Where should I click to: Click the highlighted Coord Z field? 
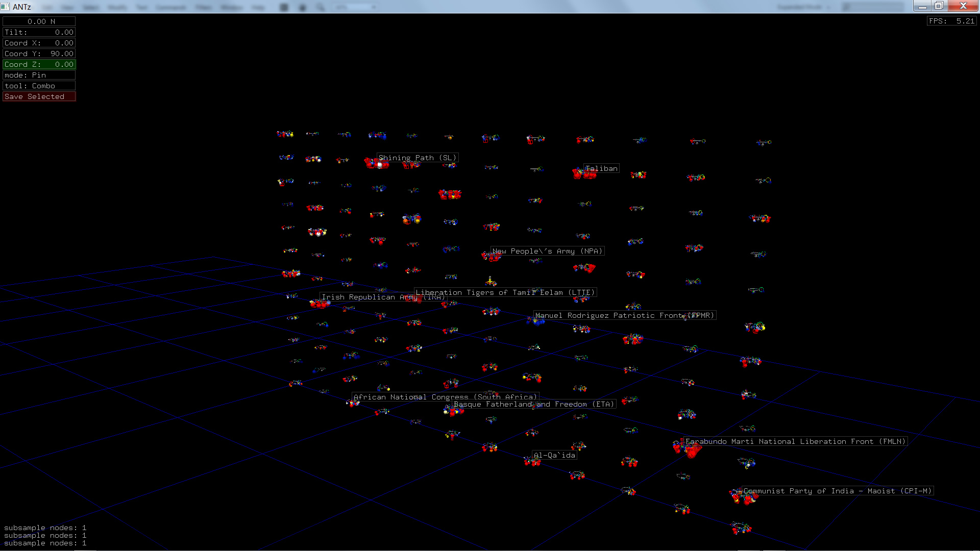click(39, 64)
